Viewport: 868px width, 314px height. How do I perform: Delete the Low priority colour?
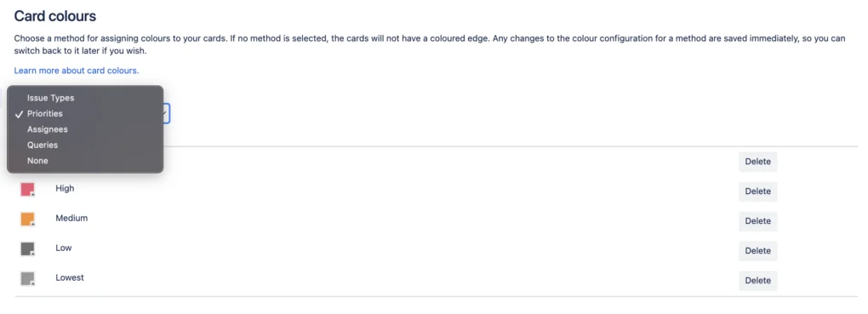(x=758, y=251)
